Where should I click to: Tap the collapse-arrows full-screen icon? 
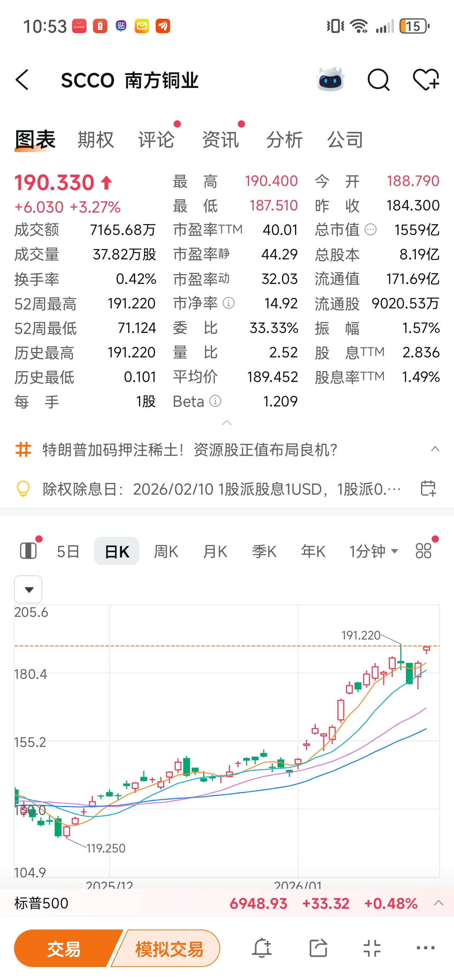pyautogui.click(x=372, y=948)
